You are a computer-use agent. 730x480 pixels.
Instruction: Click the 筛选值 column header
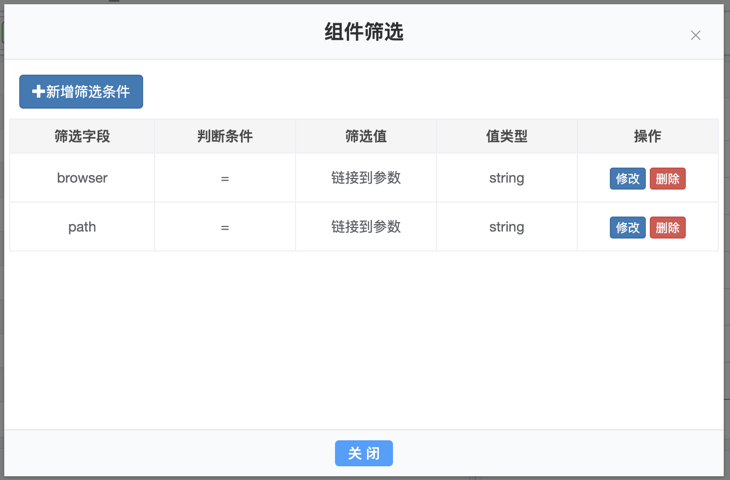click(366, 136)
